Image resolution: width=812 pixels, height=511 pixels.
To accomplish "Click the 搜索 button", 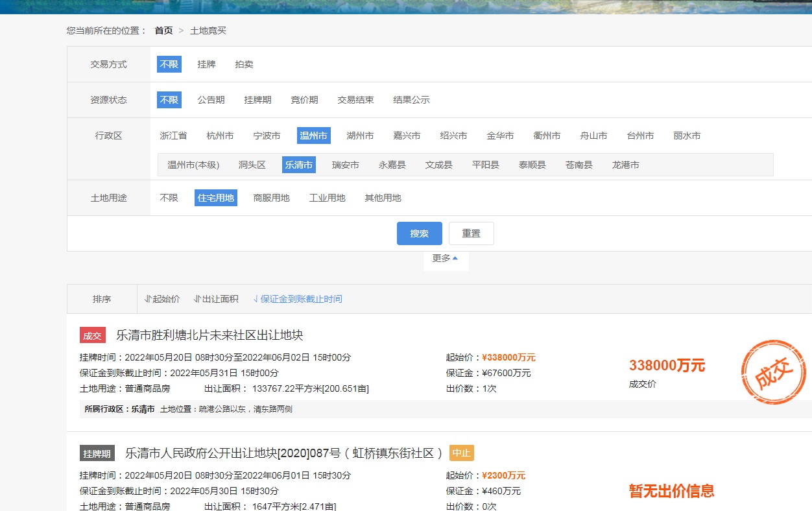I will (419, 233).
